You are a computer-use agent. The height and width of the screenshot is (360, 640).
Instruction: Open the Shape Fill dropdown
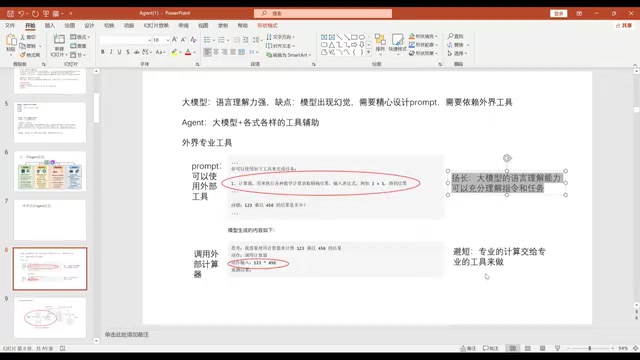(x=423, y=36)
